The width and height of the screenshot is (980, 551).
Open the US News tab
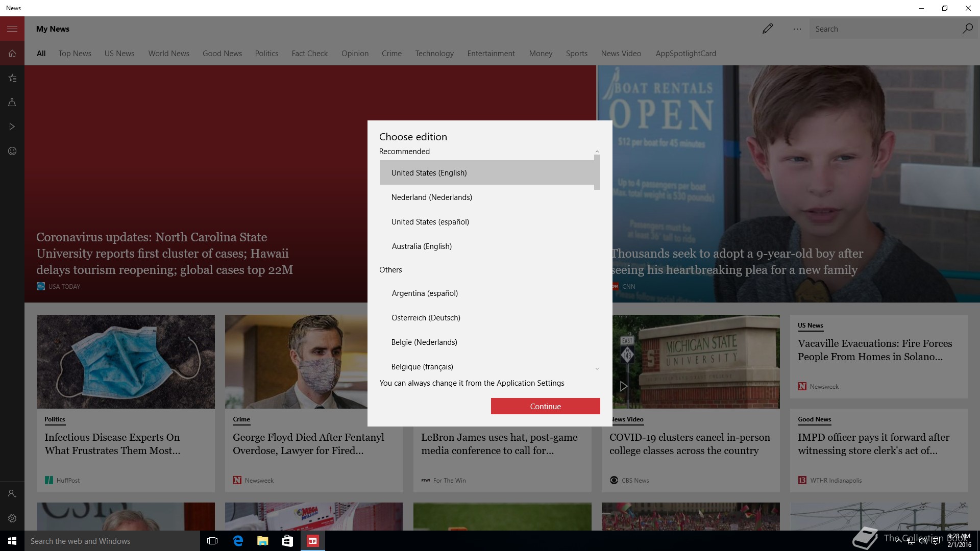click(x=119, y=54)
